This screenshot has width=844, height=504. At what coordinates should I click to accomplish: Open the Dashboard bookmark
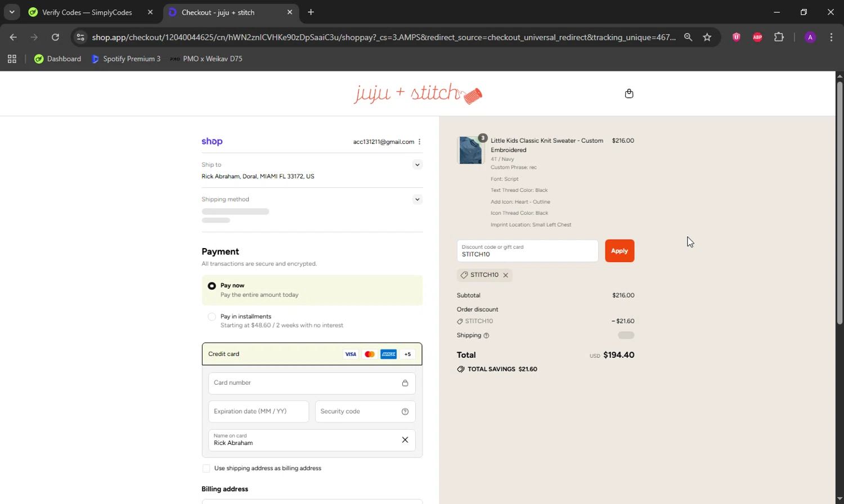57,58
